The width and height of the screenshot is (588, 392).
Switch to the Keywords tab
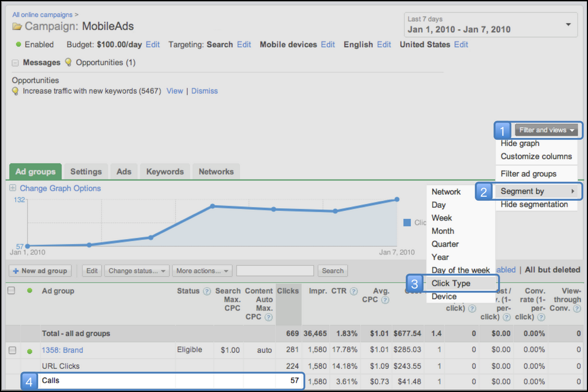pyautogui.click(x=165, y=172)
